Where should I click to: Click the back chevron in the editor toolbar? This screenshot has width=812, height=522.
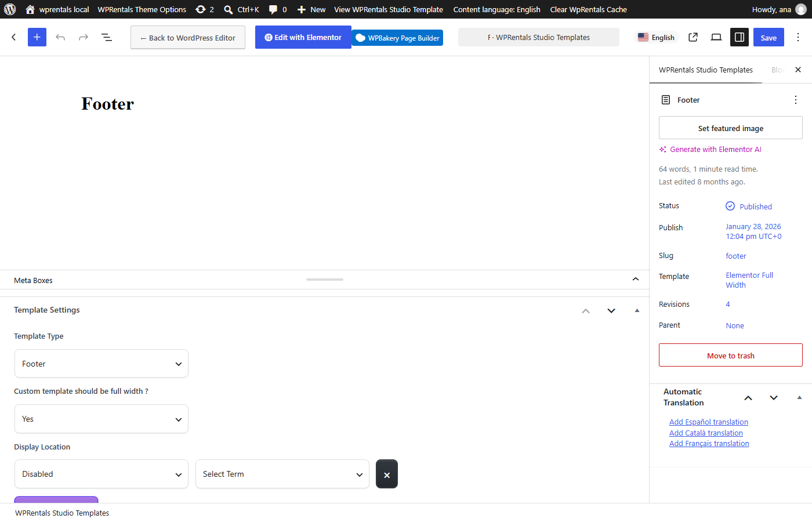click(14, 37)
